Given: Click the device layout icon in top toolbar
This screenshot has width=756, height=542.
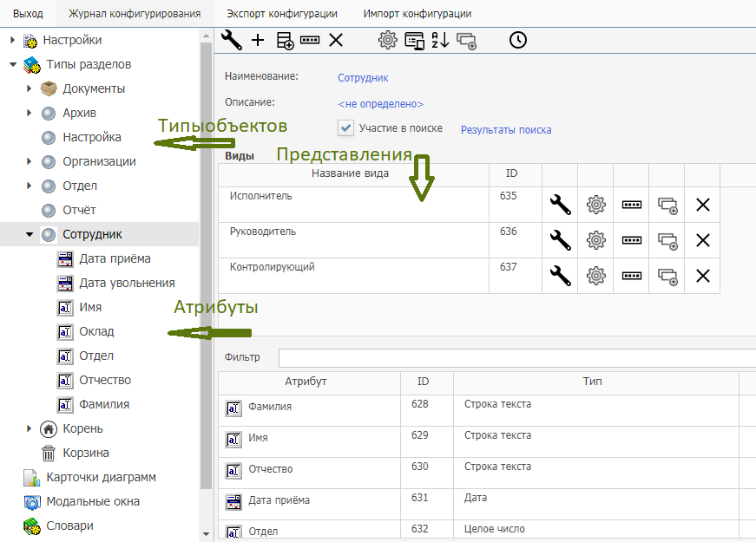Looking at the screenshot, I should [414, 41].
